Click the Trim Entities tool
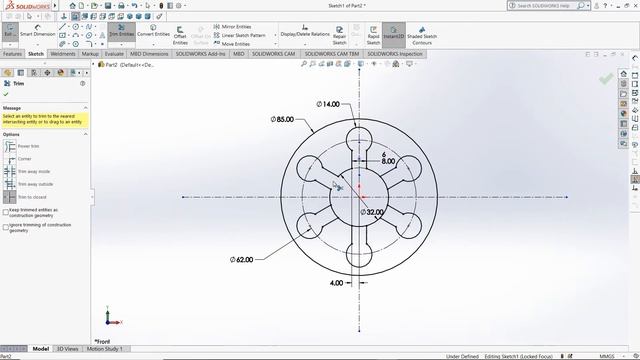Image resolution: width=640 pixels, height=360 pixels. (x=122, y=31)
